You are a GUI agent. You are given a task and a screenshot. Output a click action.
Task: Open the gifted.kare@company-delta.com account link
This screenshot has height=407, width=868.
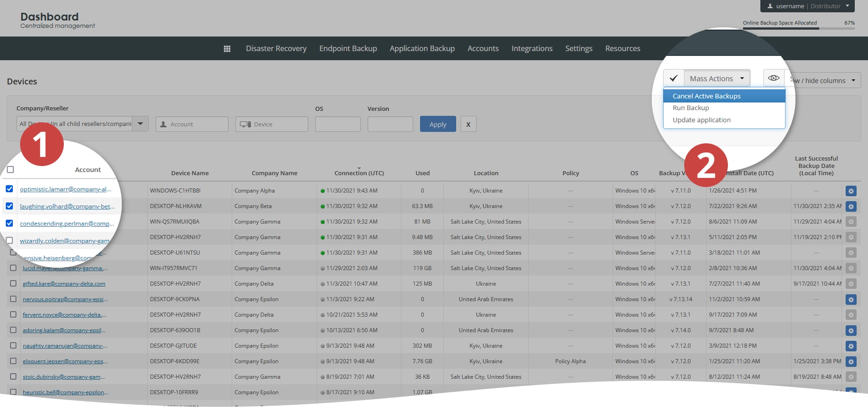click(64, 284)
